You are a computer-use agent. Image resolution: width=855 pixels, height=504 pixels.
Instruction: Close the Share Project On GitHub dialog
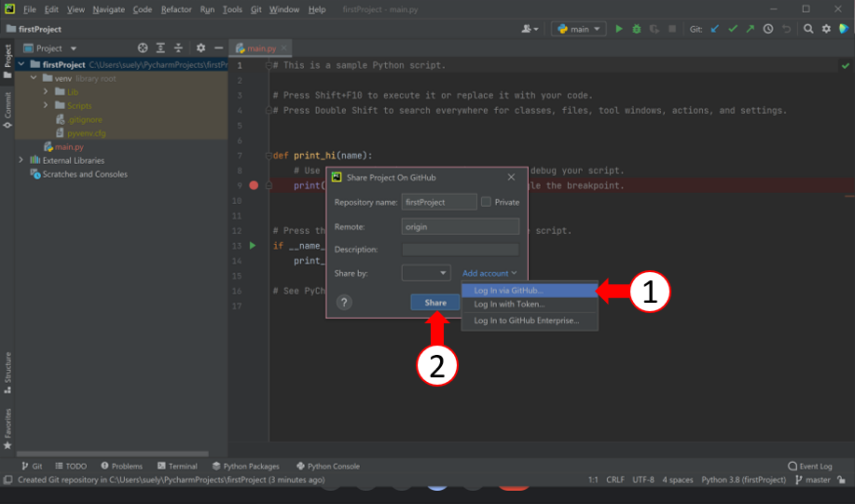(511, 177)
